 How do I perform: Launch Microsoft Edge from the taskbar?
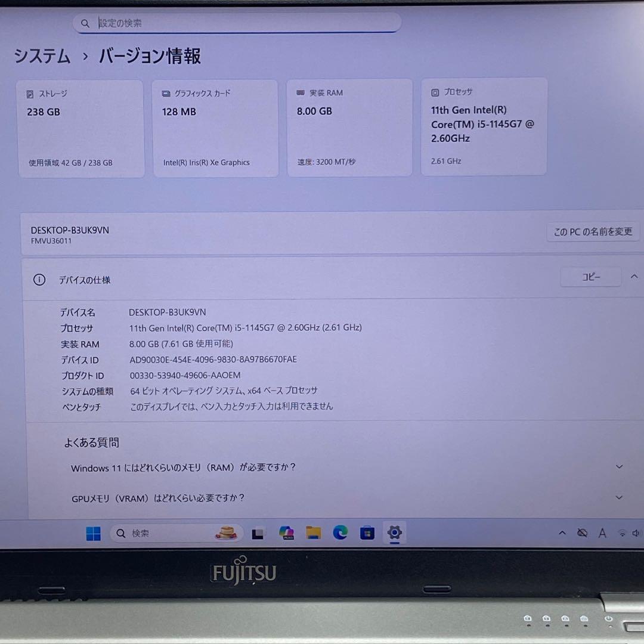[x=340, y=533]
